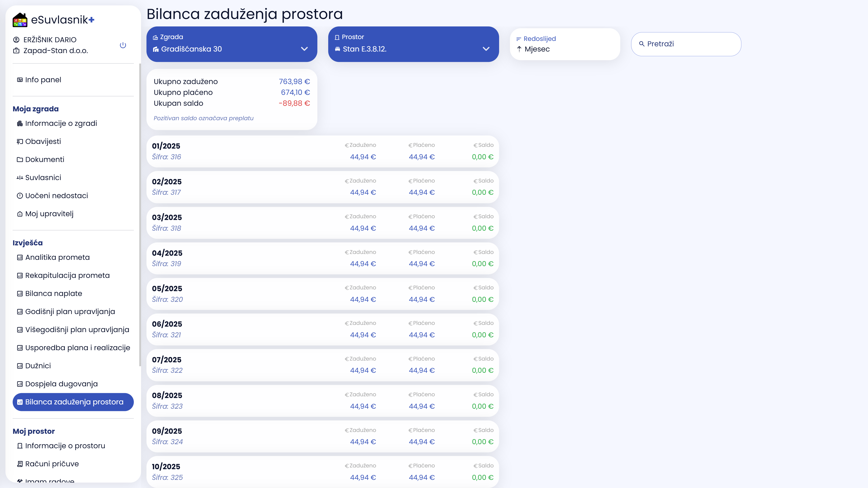The width and height of the screenshot is (868, 488).
Task: Open Dokumenti menu item
Action: click(73, 160)
